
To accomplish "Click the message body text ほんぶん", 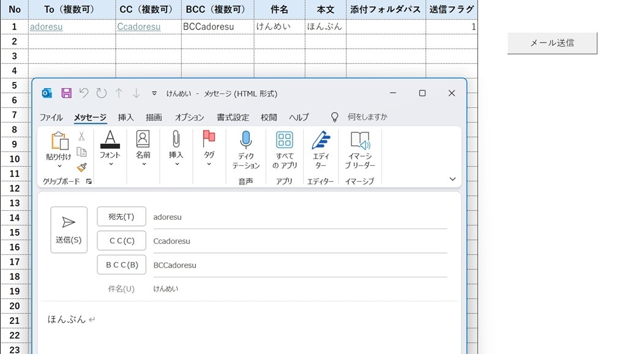I will click(x=67, y=319).
